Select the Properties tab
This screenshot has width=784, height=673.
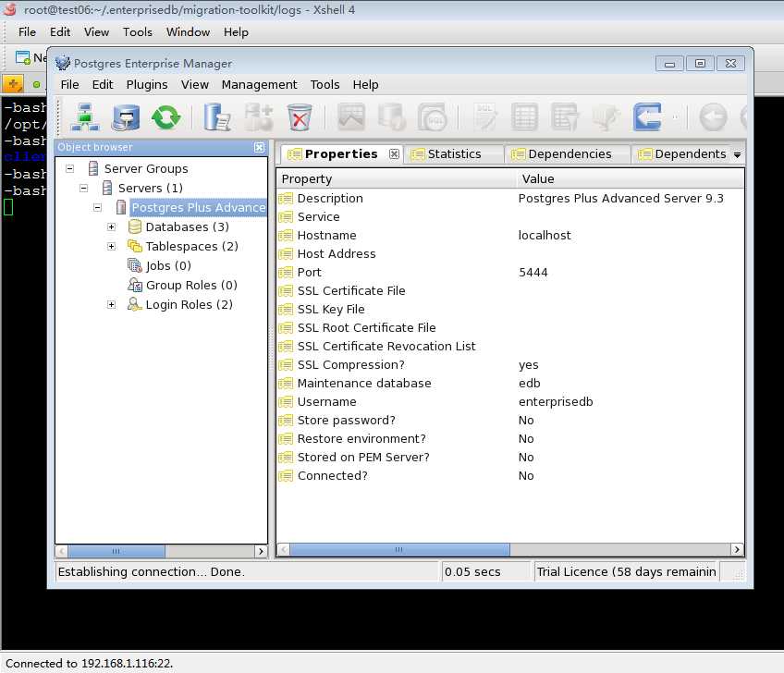(x=341, y=154)
